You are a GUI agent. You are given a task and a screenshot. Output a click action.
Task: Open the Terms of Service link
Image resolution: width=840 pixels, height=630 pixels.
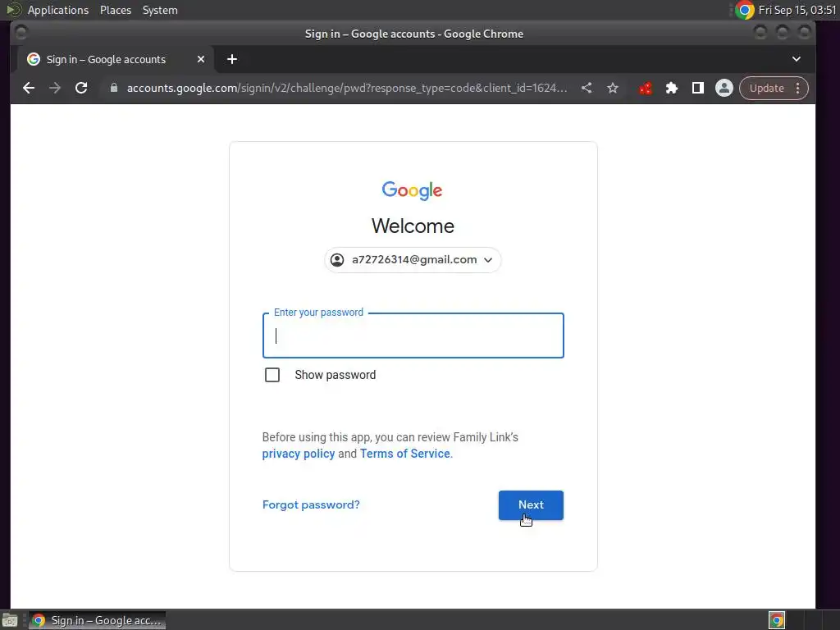[405, 454]
